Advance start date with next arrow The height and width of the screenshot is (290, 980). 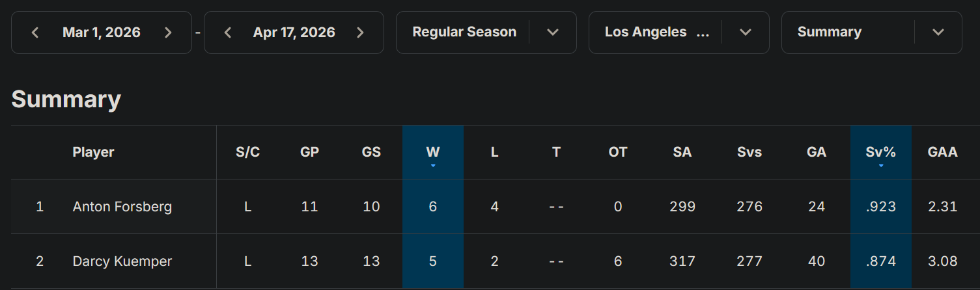[168, 33]
